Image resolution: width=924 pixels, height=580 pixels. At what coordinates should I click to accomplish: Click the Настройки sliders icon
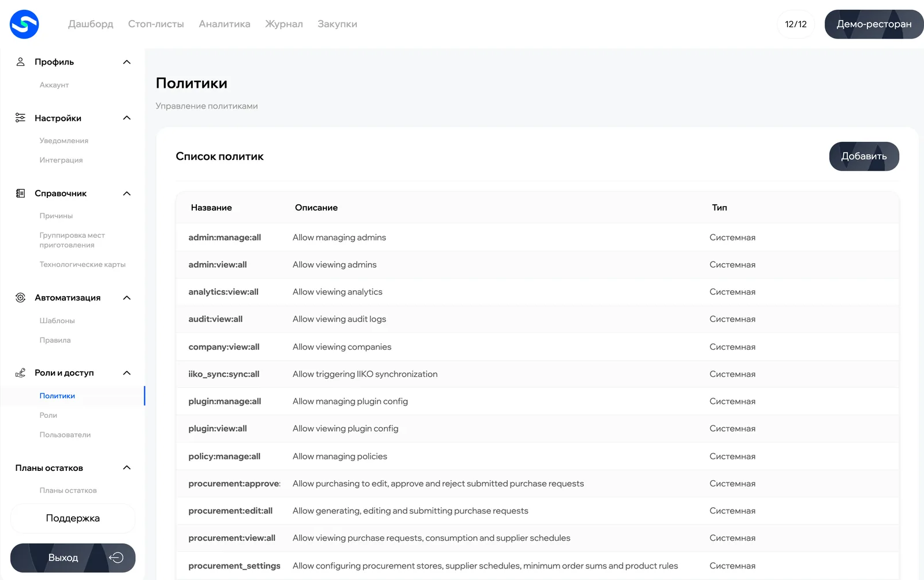click(20, 118)
